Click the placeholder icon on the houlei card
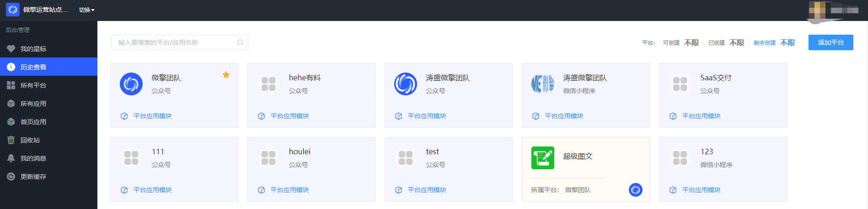The image size is (868, 209). (x=268, y=158)
